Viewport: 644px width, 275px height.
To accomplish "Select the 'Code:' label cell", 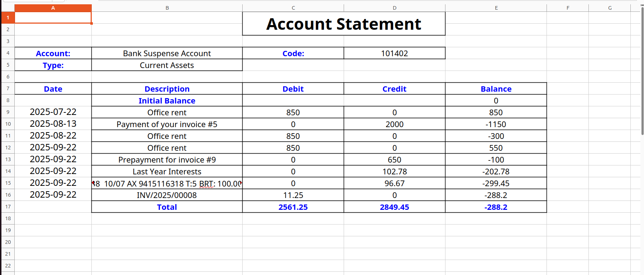I will [x=293, y=53].
